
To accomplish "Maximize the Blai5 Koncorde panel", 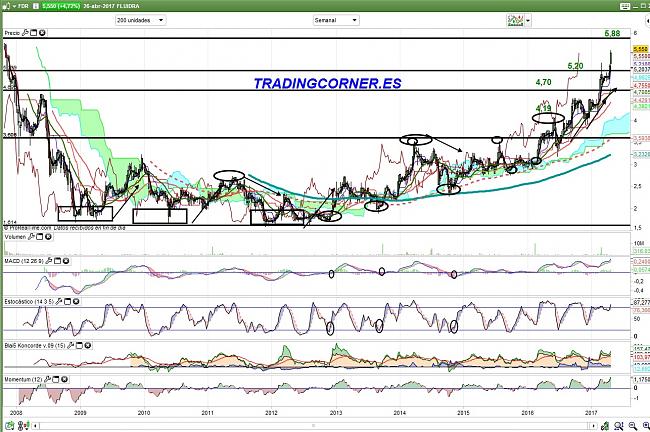I will click(80, 345).
